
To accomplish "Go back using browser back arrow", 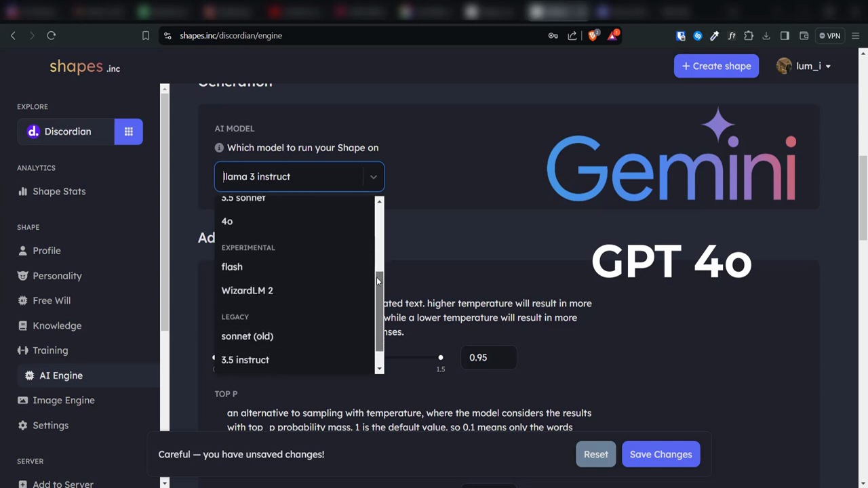I will point(13,36).
